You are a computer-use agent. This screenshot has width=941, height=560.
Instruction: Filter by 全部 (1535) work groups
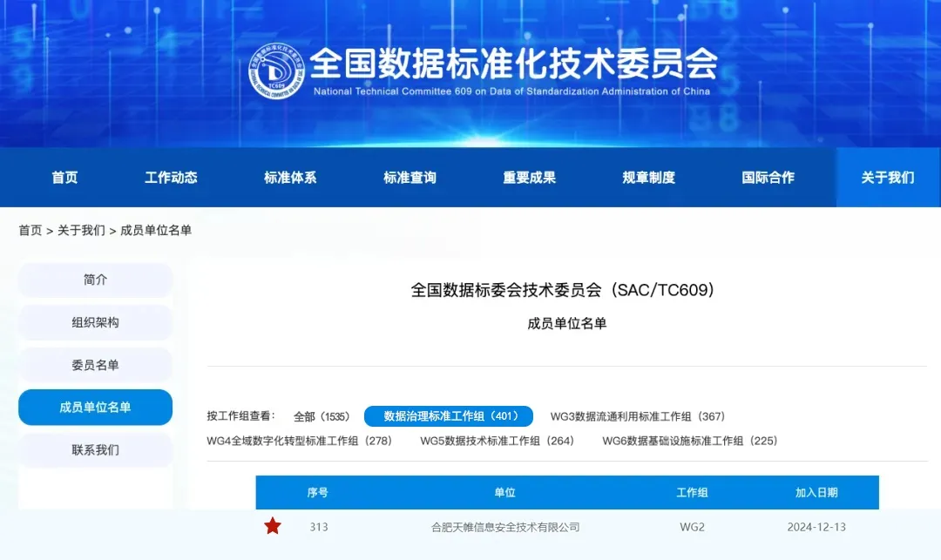click(x=322, y=417)
